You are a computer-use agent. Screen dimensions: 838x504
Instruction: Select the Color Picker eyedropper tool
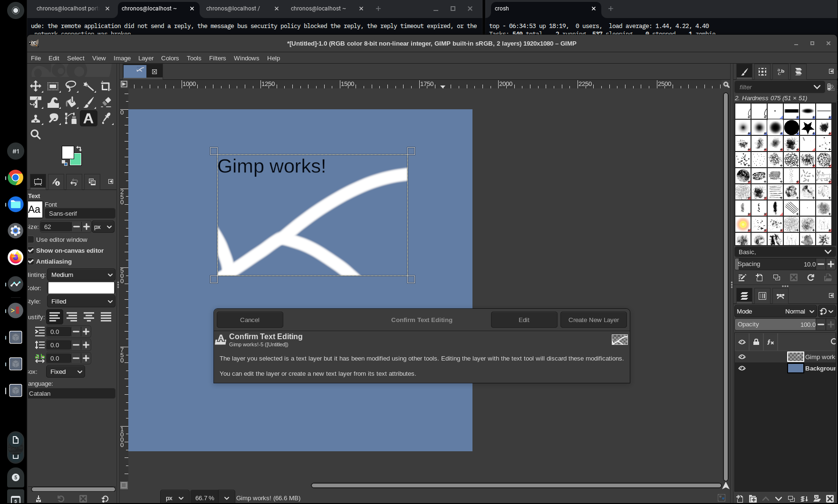[106, 119]
